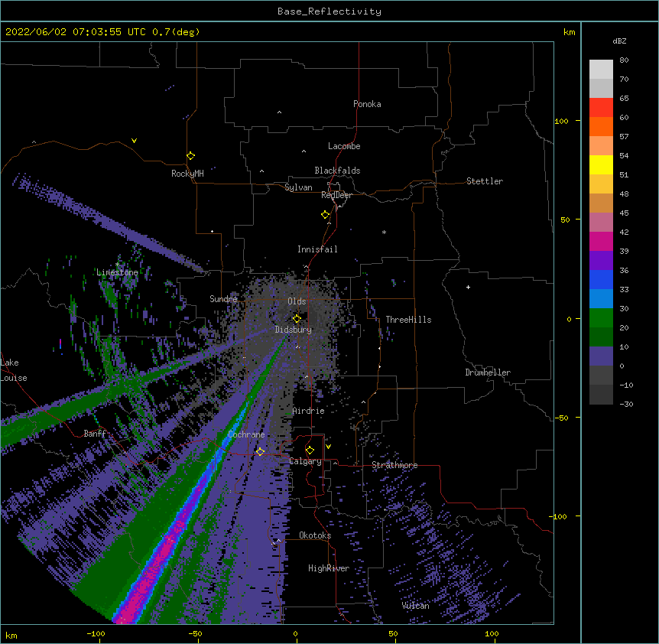Click the Vulcan town label
Image resolution: width=659 pixels, height=644 pixels.
click(415, 606)
